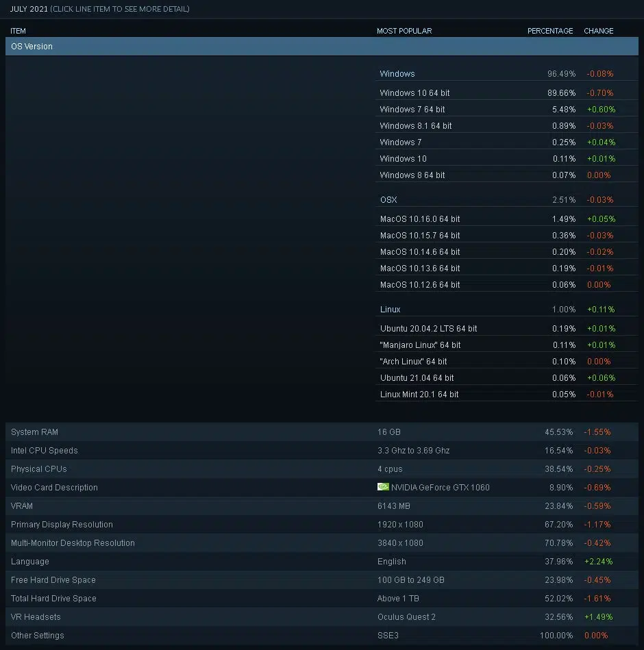Show Multi-Monitor Desktop Resolution details

tap(322, 543)
